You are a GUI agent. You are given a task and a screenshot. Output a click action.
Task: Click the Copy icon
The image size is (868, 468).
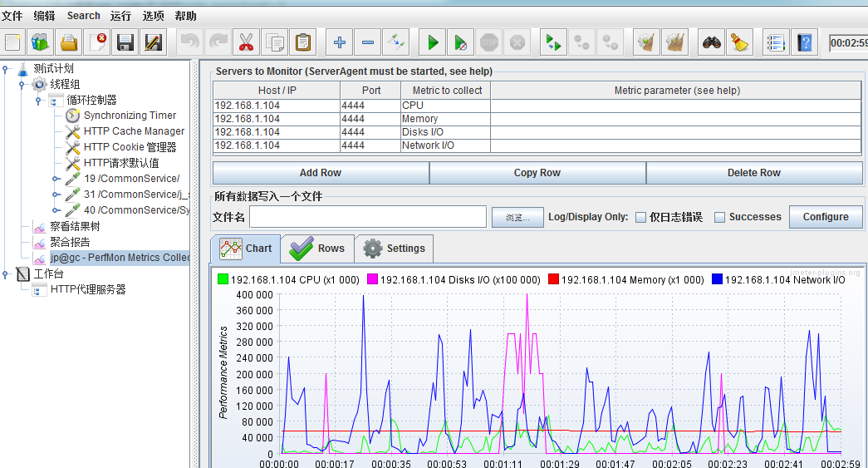pyautogui.click(x=275, y=42)
